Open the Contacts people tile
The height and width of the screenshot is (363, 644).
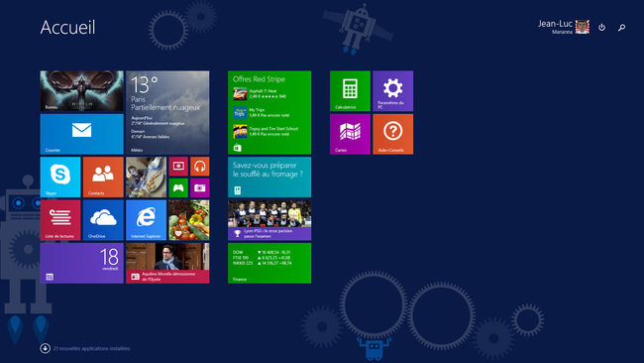[103, 177]
